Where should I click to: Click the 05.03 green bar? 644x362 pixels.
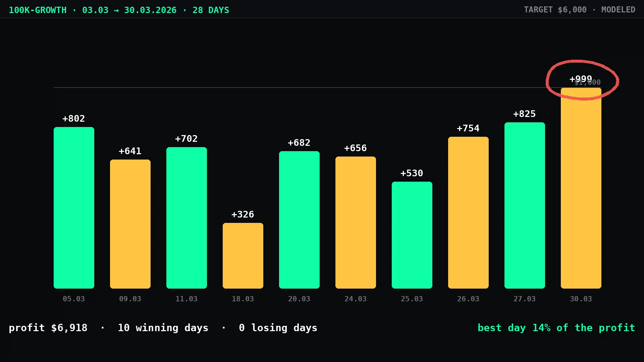click(x=74, y=208)
